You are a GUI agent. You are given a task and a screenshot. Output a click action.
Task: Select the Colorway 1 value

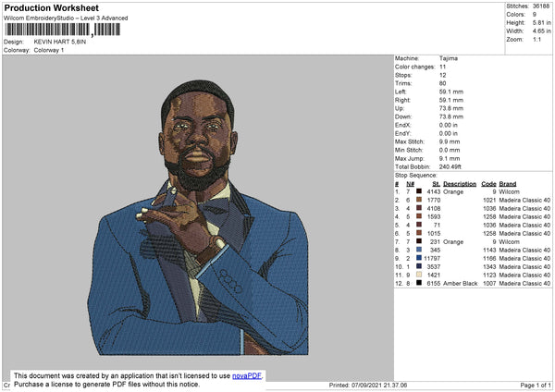pos(49,50)
